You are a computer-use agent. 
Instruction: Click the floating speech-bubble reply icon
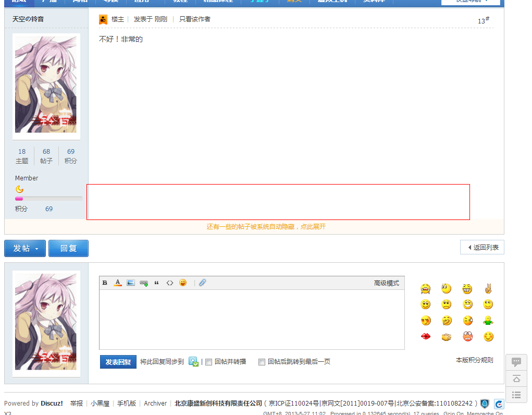(516, 362)
